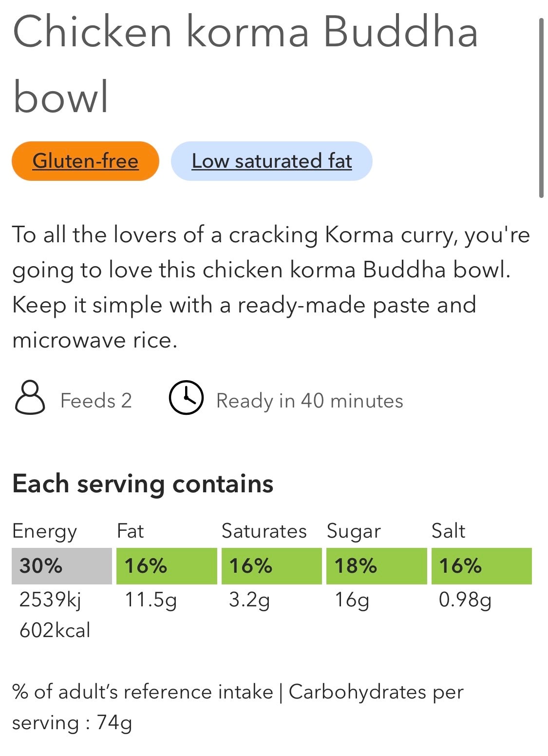The width and height of the screenshot is (548, 756).
Task: Click the 11.5g fat amount
Action: point(151,600)
